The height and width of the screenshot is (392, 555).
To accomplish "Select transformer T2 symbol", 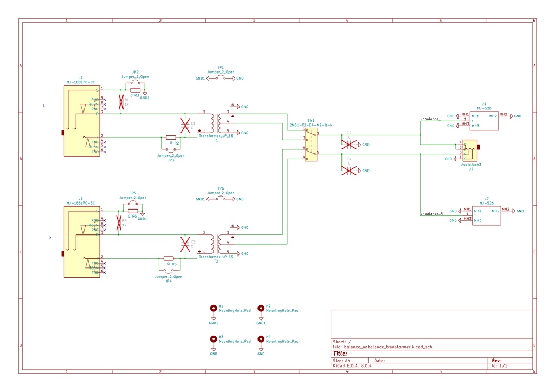I will coord(216,244).
